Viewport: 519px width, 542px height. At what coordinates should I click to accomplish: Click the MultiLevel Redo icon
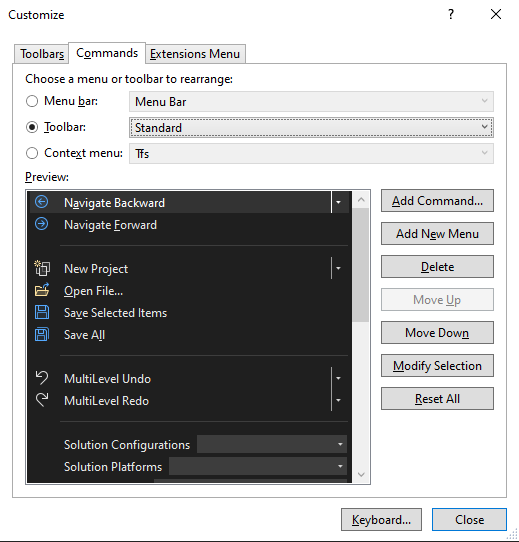coord(42,400)
